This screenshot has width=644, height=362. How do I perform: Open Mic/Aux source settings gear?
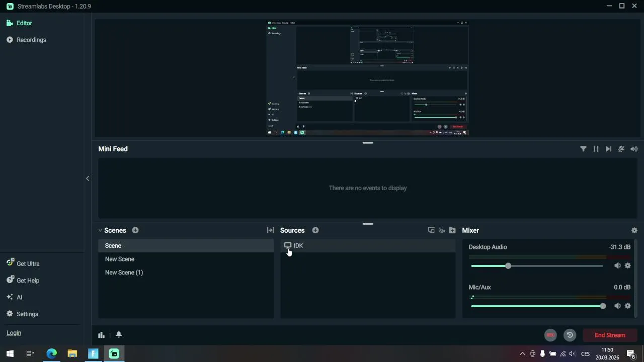pos(628,306)
